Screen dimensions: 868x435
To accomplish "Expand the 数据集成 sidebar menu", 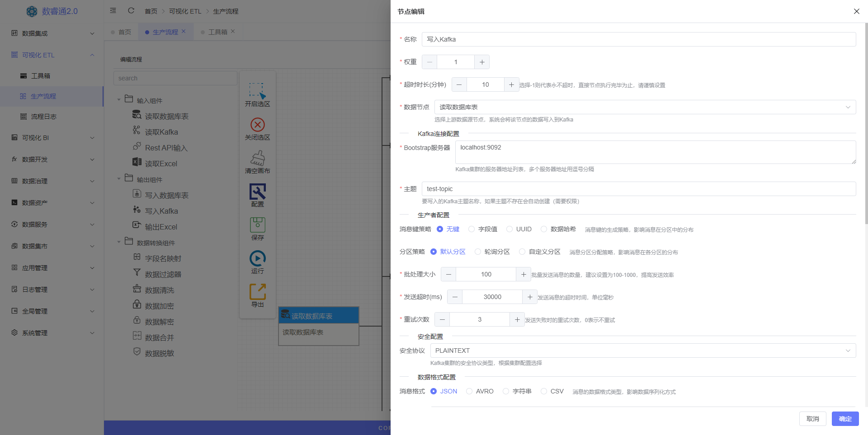I will point(52,33).
